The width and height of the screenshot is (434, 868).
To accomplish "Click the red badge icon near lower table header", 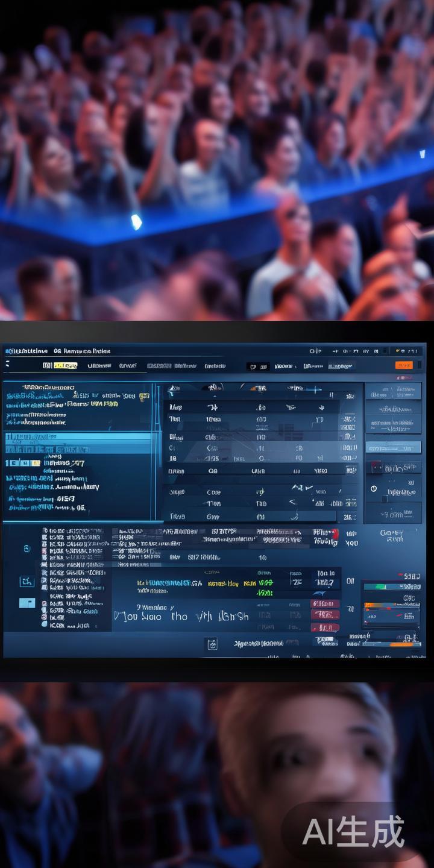I will 335,534.
